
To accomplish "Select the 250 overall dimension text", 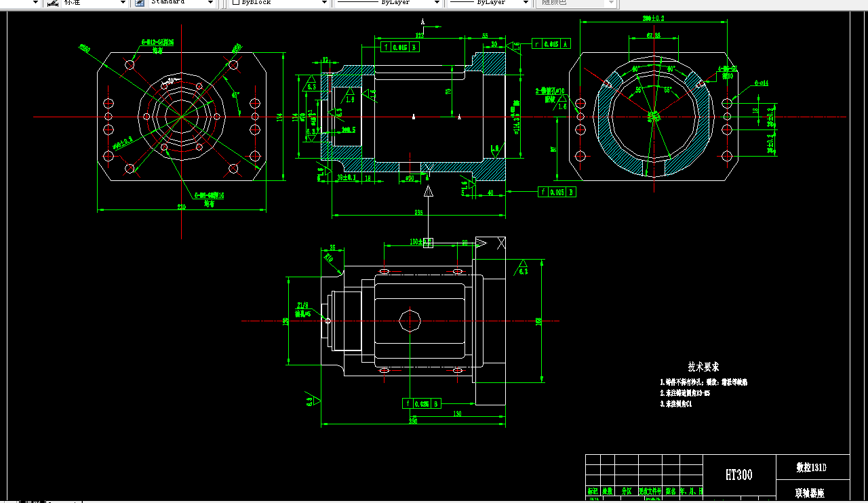I will pos(413,421).
